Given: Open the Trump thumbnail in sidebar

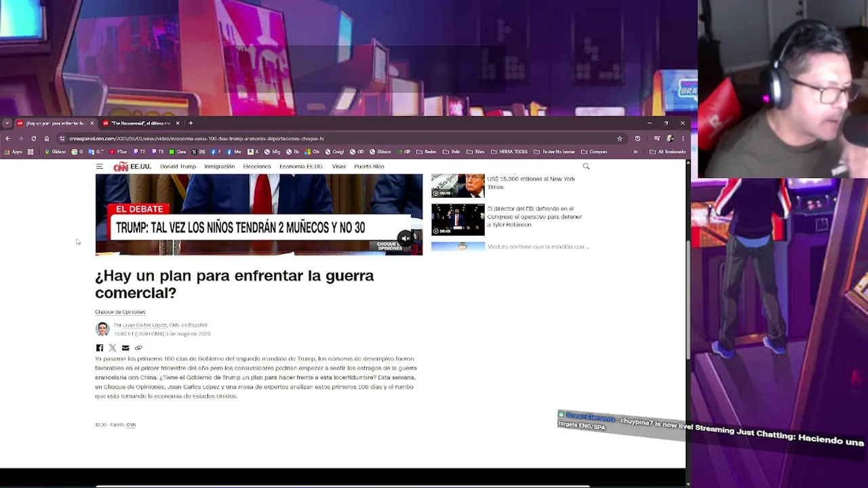Looking at the screenshot, I should [458, 186].
